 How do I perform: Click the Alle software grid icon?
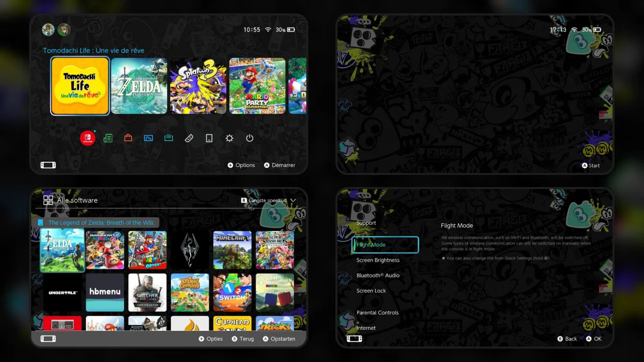pyautogui.click(x=48, y=200)
